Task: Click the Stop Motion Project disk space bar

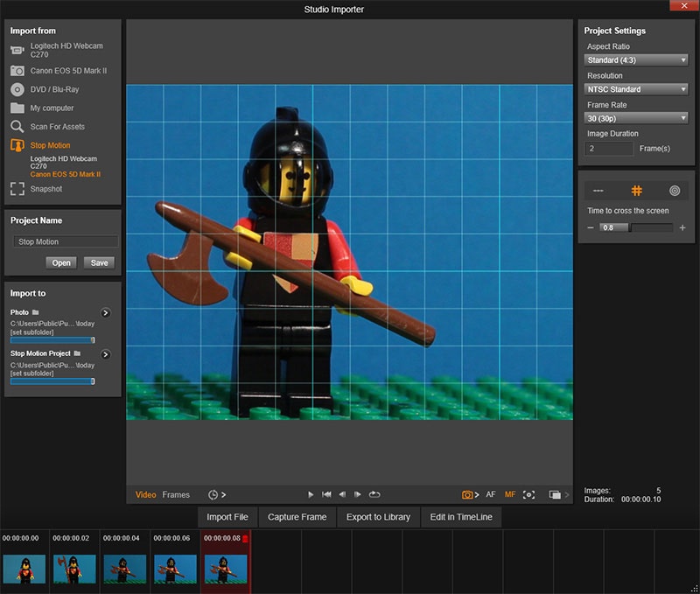Action: point(52,381)
